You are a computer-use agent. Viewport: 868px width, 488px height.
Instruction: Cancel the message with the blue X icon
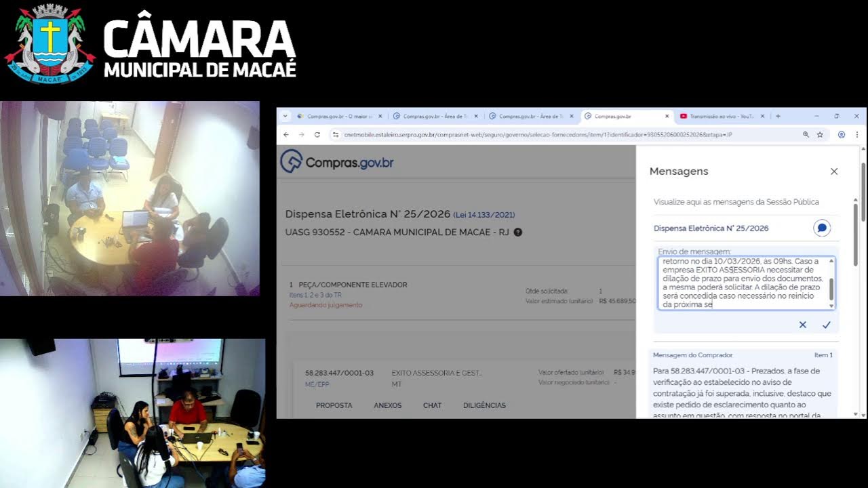pos(803,325)
